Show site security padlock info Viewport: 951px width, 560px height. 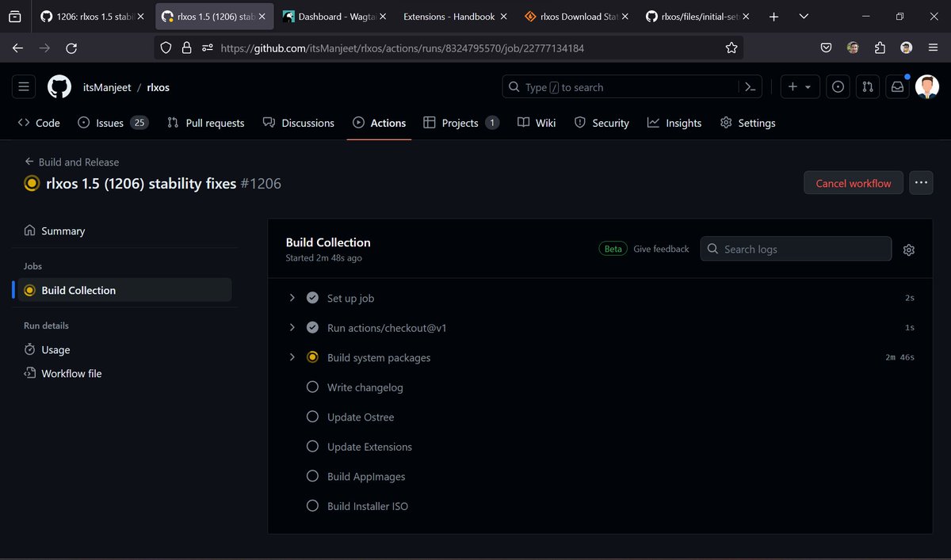tap(186, 48)
